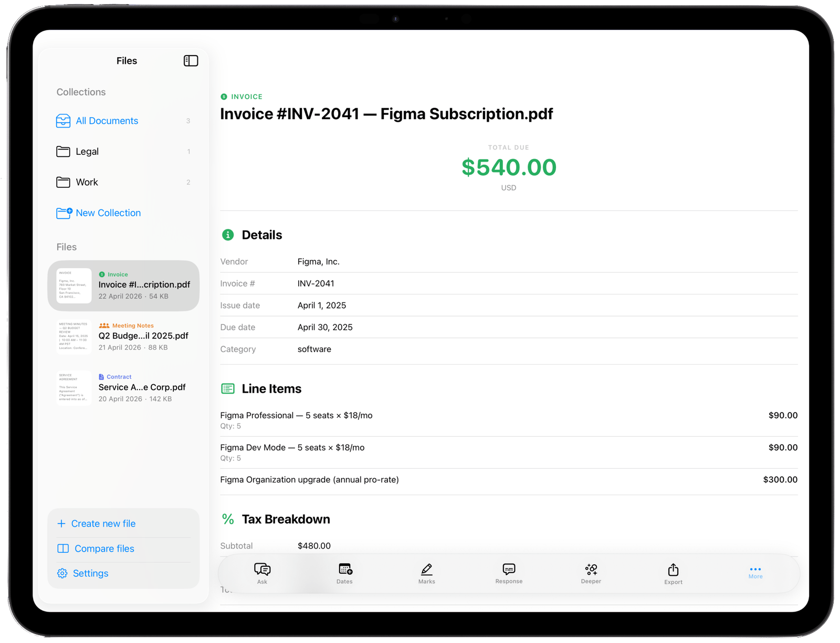Viewport: 840px width, 643px height.
Task: Select the Service Agreement contract file
Action: coord(123,388)
